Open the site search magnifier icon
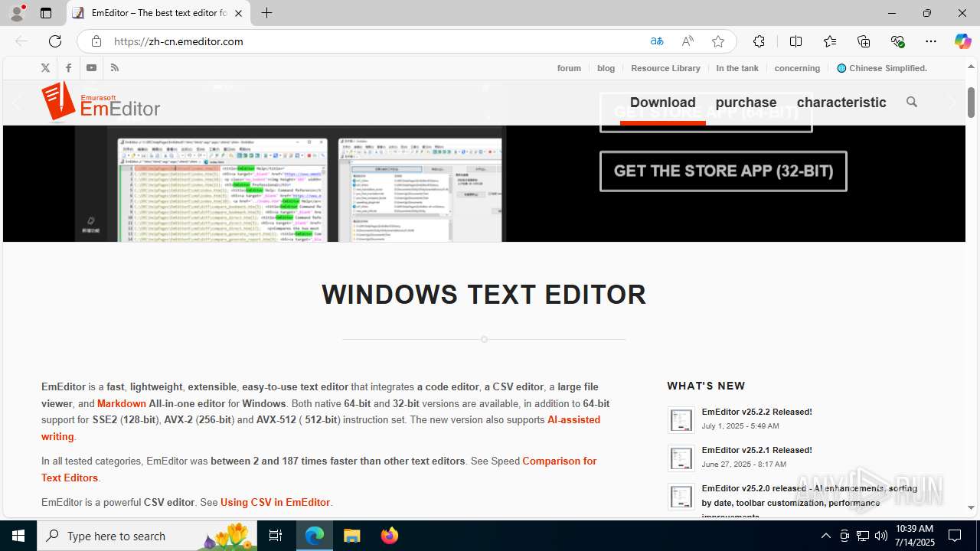The image size is (980, 551). pyautogui.click(x=911, y=102)
